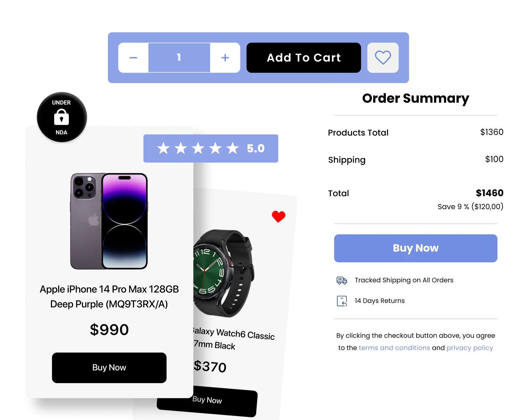Click the tracked shipping truck icon
The image size is (517, 420).
(342, 280)
